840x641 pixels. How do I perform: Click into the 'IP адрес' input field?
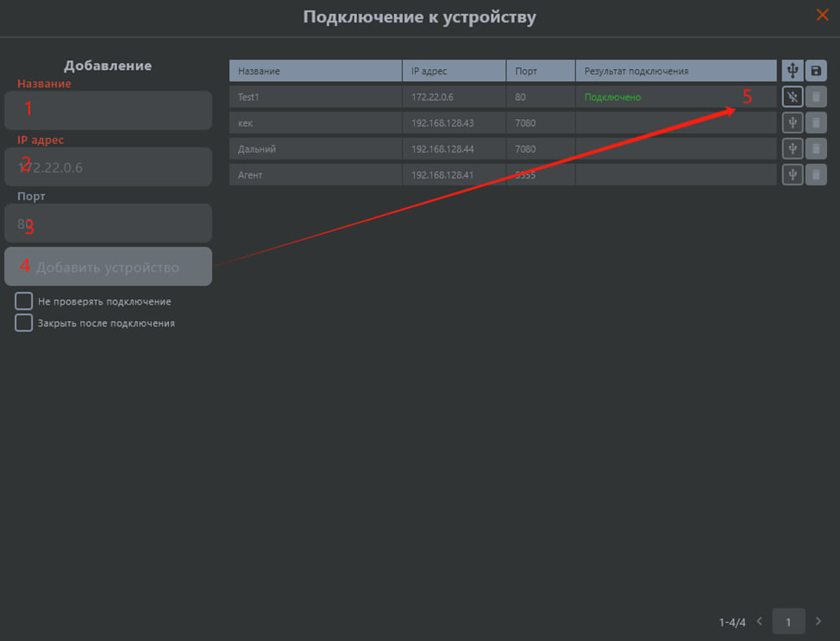tap(108, 167)
